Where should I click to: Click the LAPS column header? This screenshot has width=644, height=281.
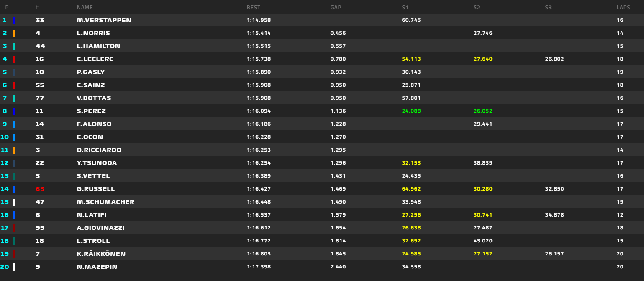click(x=623, y=8)
